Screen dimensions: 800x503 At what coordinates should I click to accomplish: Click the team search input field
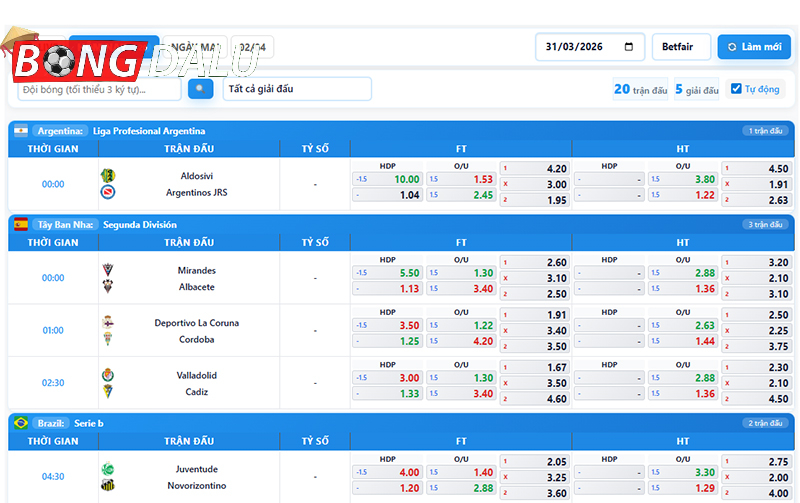point(98,89)
